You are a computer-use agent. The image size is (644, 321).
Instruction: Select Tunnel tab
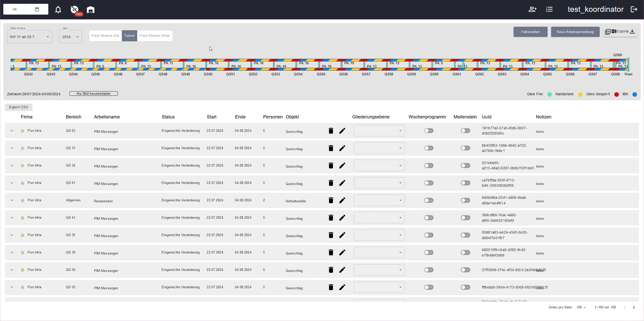tap(129, 36)
